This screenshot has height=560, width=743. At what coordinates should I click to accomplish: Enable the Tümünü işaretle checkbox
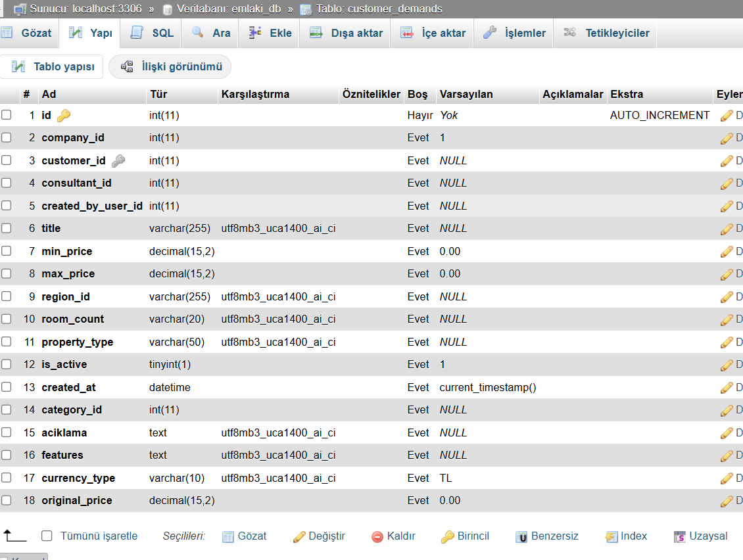point(47,536)
